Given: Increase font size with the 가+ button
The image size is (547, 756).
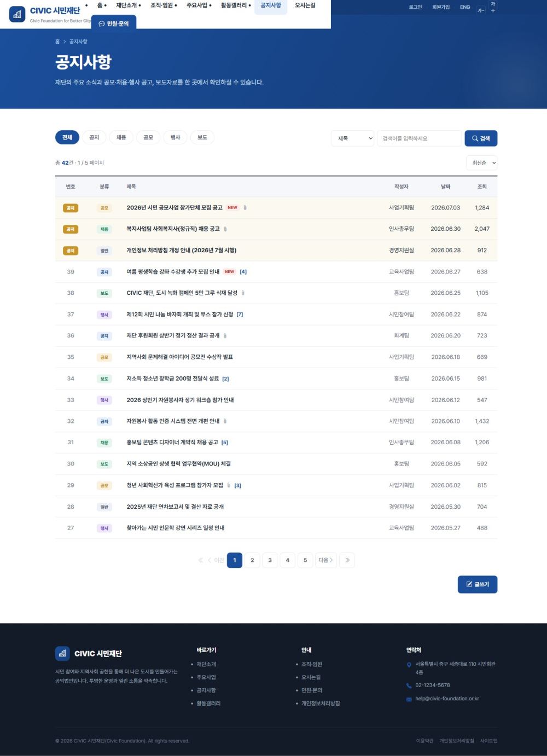Looking at the screenshot, I should [x=493, y=7].
